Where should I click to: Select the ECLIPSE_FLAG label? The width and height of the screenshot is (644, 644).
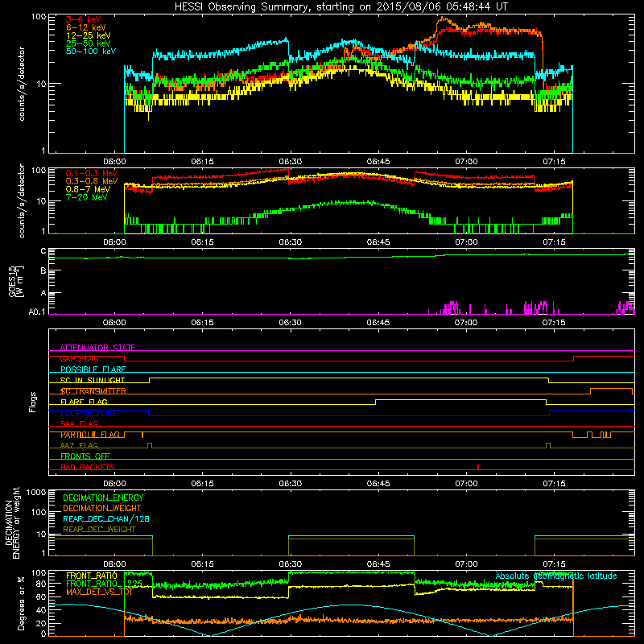(x=88, y=414)
